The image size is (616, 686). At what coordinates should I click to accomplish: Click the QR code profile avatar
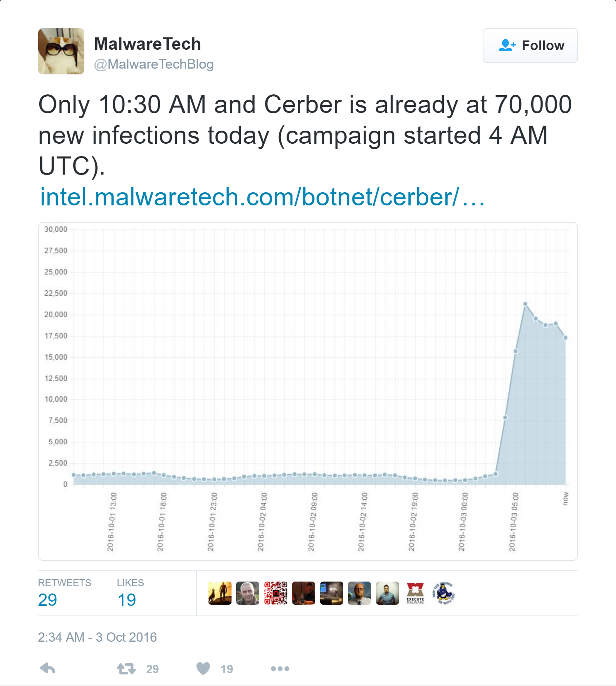[x=276, y=594]
